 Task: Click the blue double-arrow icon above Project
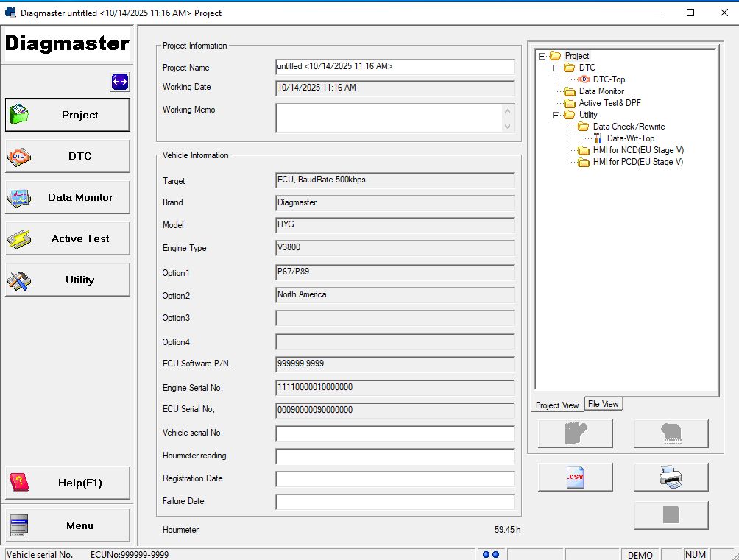[119, 82]
